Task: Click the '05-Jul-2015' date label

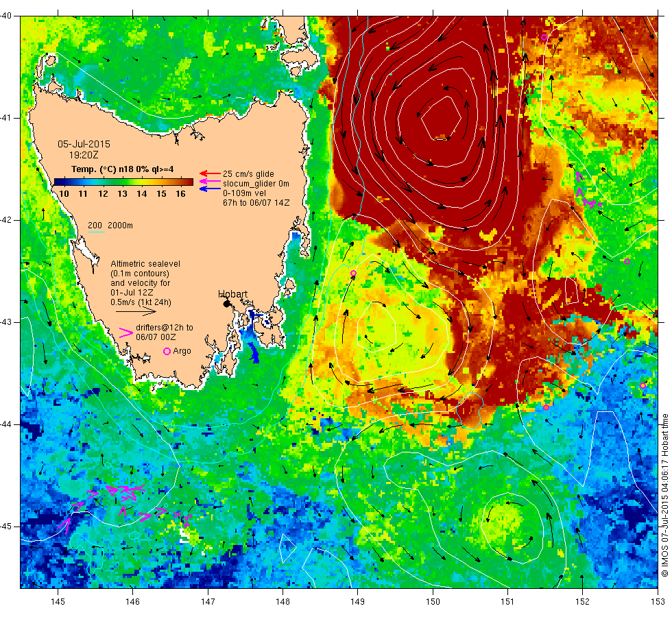Action: click(x=84, y=144)
